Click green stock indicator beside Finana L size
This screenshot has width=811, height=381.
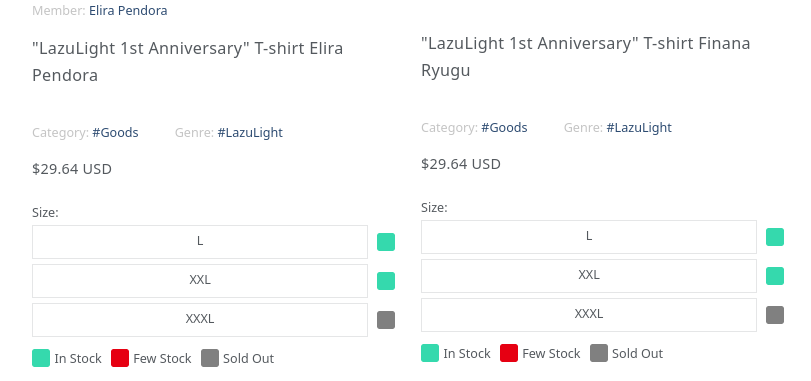(775, 237)
